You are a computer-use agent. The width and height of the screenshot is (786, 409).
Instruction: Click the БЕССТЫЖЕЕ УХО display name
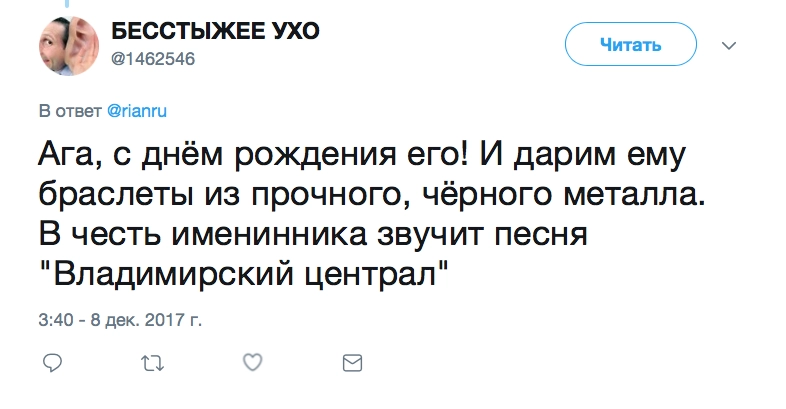click(x=214, y=31)
